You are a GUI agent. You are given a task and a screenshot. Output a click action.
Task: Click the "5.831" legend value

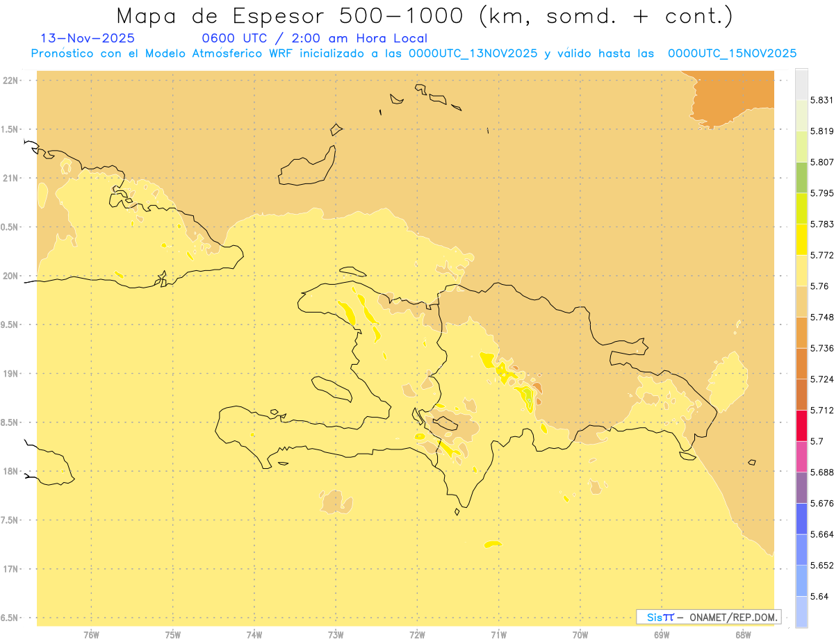822,100
